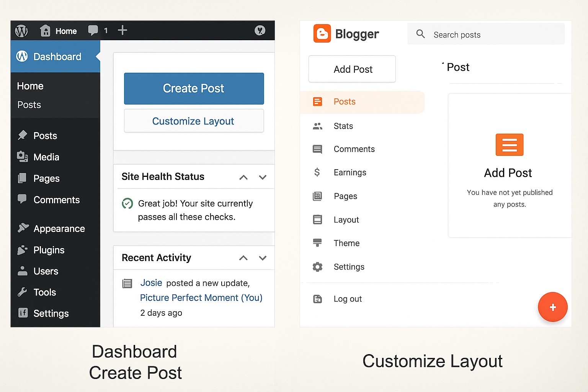
Task: Move Recent Activity panel down chevron
Action: click(263, 258)
